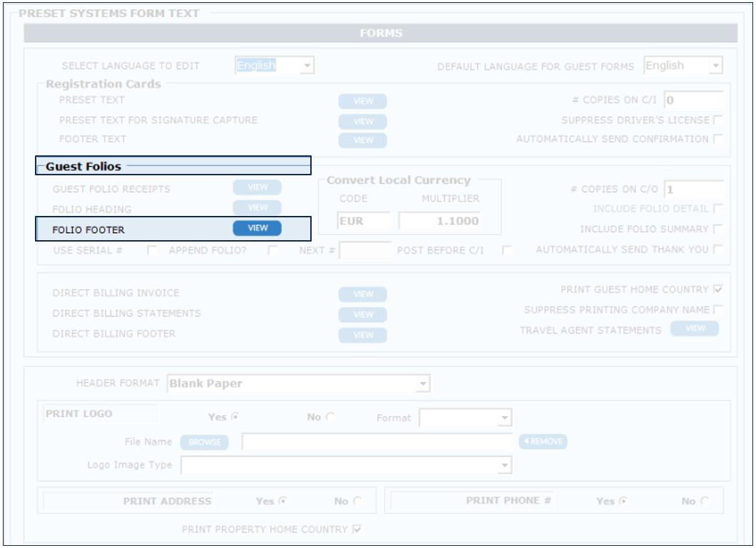Click the # Copies on C/I field

[693, 100]
